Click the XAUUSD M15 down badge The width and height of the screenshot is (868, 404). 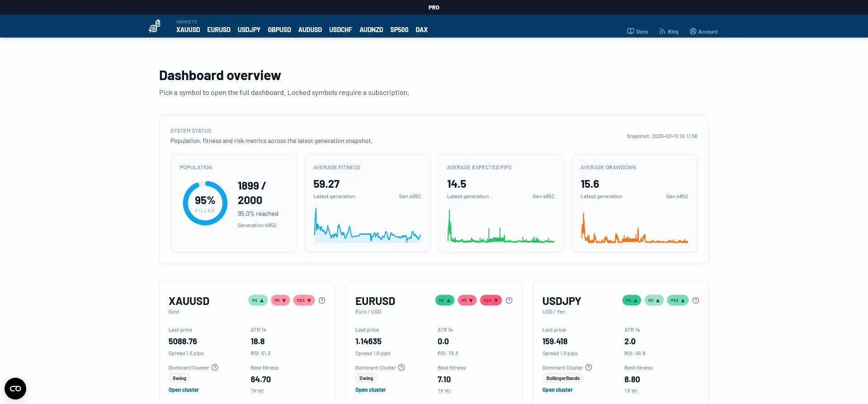click(304, 300)
